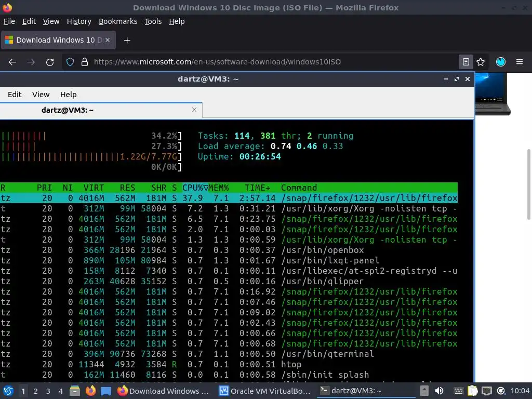This screenshot has width=532, height=399.
Task: Click the htop VIRT column header
Action: click(x=94, y=188)
